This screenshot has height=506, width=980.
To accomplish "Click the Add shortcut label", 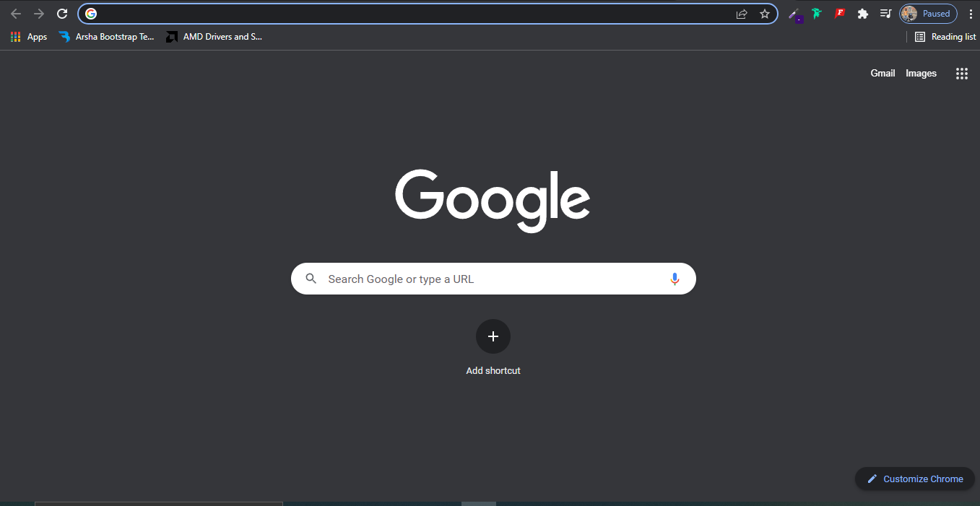I will pyautogui.click(x=493, y=371).
